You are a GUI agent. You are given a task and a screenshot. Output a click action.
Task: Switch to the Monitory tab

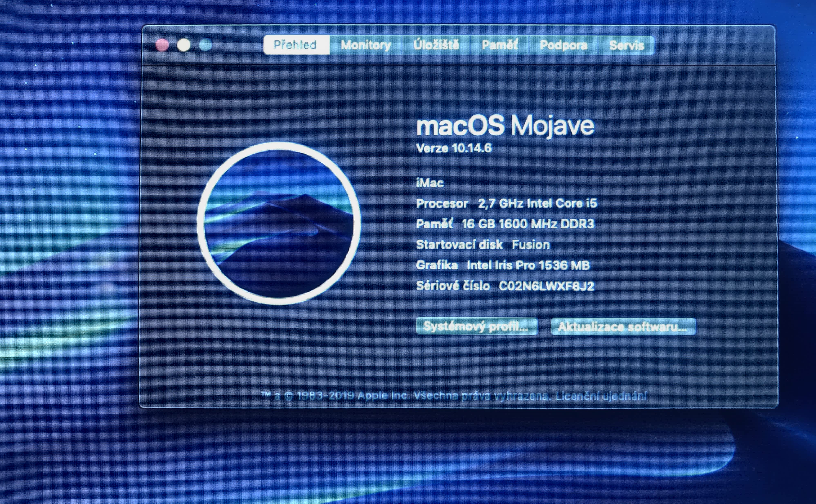[x=366, y=45]
